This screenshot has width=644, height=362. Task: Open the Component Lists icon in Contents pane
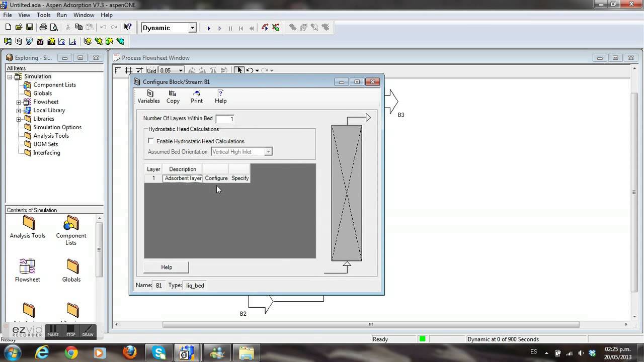(71, 231)
